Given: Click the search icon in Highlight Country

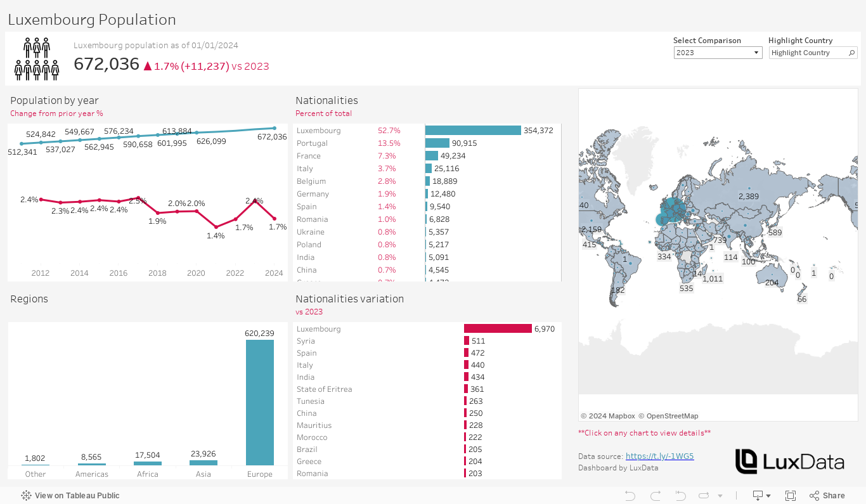Looking at the screenshot, I should pos(852,53).
